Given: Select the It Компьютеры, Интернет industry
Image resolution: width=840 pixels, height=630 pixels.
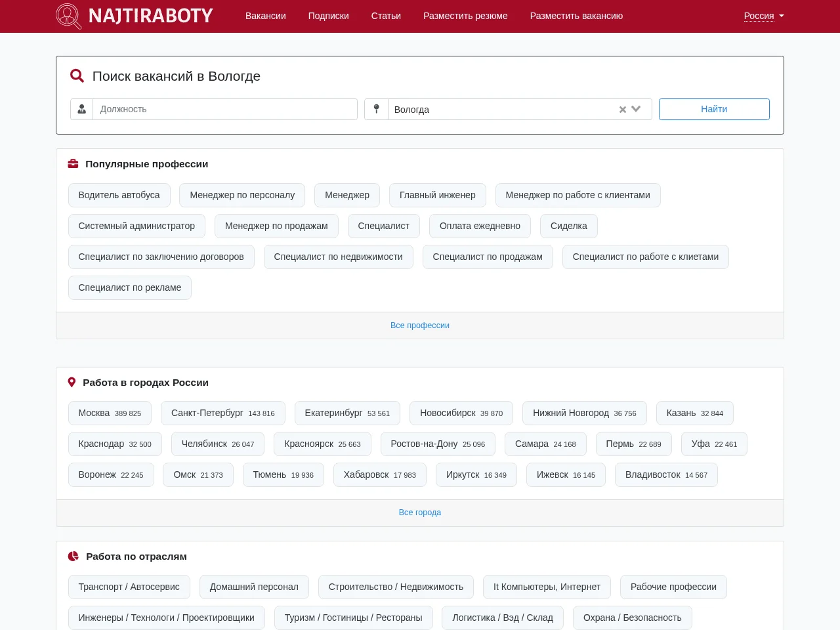Looking at the screenshot, I should click(547, 587).
